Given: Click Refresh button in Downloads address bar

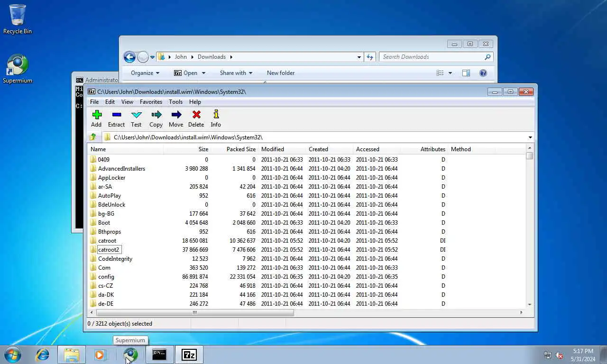Looking at the screenshot, I should point(370,57).
